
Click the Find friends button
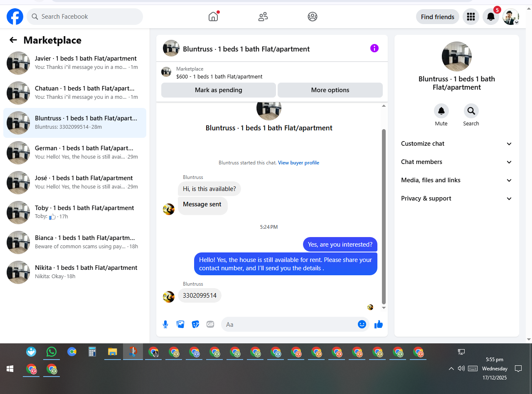pos(438,17)
